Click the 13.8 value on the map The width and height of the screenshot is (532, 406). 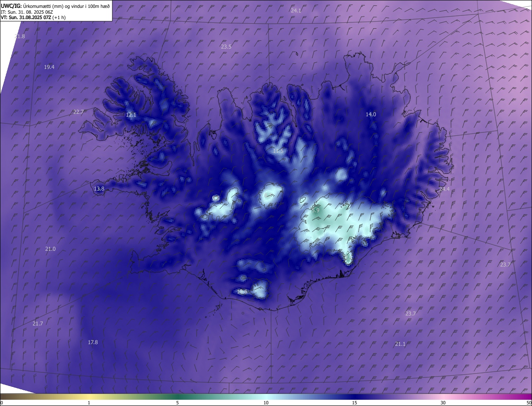click(x=99, y=189)
